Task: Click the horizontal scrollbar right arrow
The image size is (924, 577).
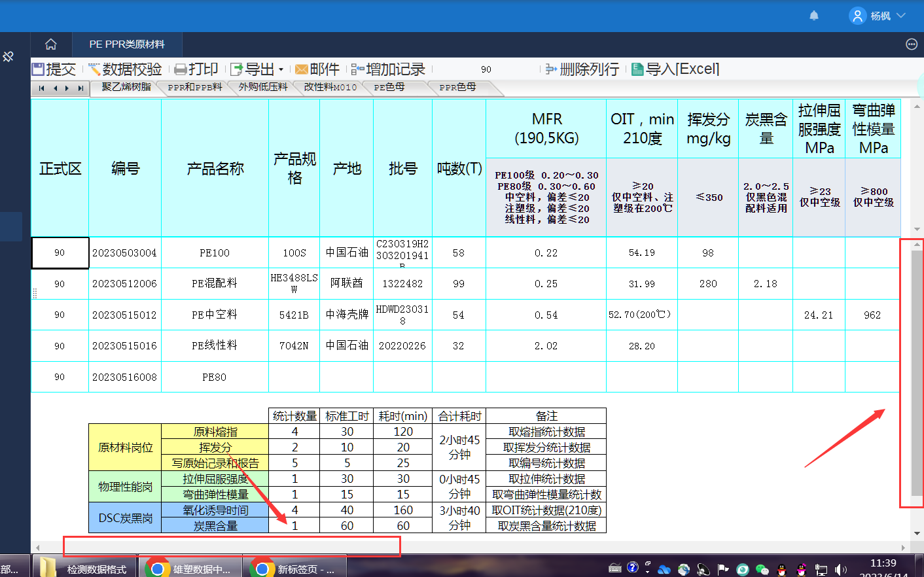Action: tap(904, 548)
